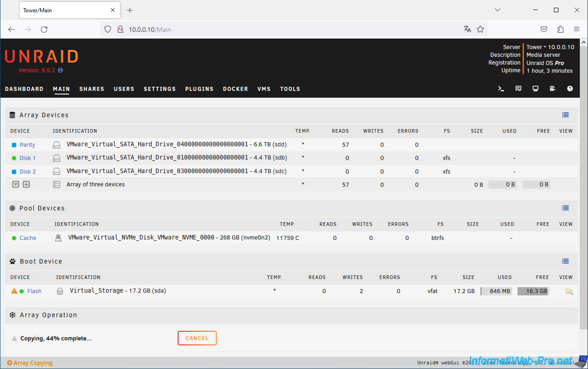Click the Flash free space bar 16.3 GB
Image resolution: width=588 pixels, height=369 pixels.
[533, 291]
